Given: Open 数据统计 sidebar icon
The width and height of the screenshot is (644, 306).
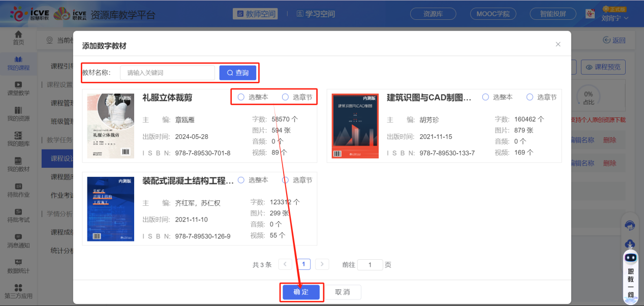Looking at the screenshot, I should (x=18, y=266).
